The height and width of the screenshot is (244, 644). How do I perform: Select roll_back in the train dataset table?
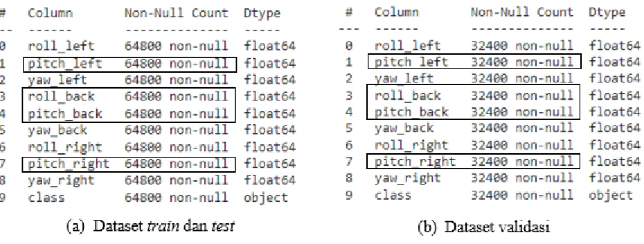tap(61, 96)
